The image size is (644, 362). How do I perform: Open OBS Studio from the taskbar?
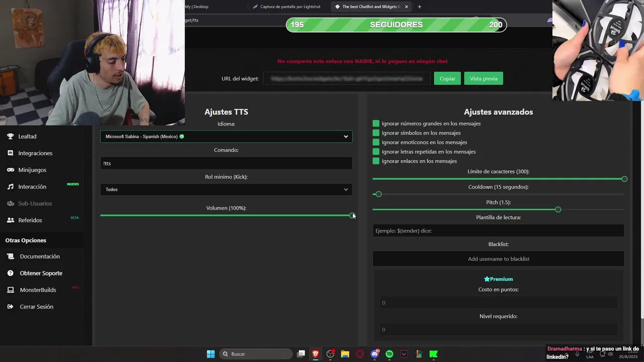click(x=330, y=354)
